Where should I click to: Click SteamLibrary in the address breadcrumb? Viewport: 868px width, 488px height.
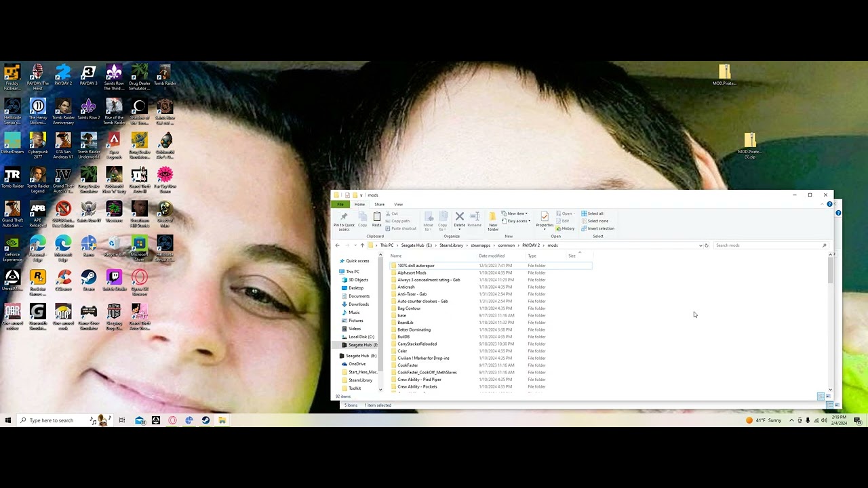(x=451, y=245)
